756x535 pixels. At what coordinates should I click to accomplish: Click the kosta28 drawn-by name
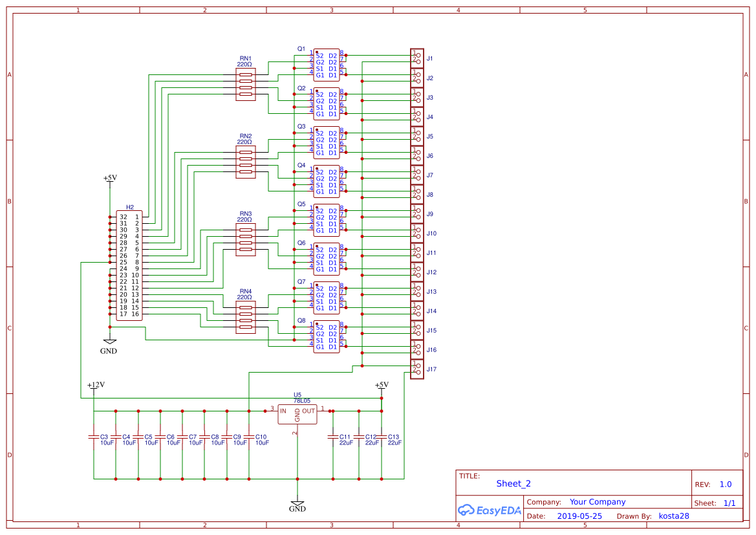pos(673,516)
